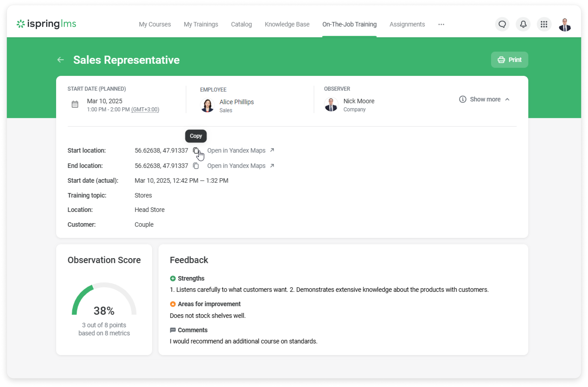Click the info icon beside Show more

point(463,99)
